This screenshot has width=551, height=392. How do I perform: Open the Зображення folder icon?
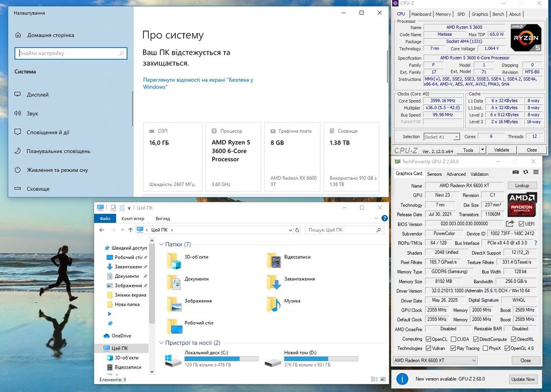coord(174,305)
